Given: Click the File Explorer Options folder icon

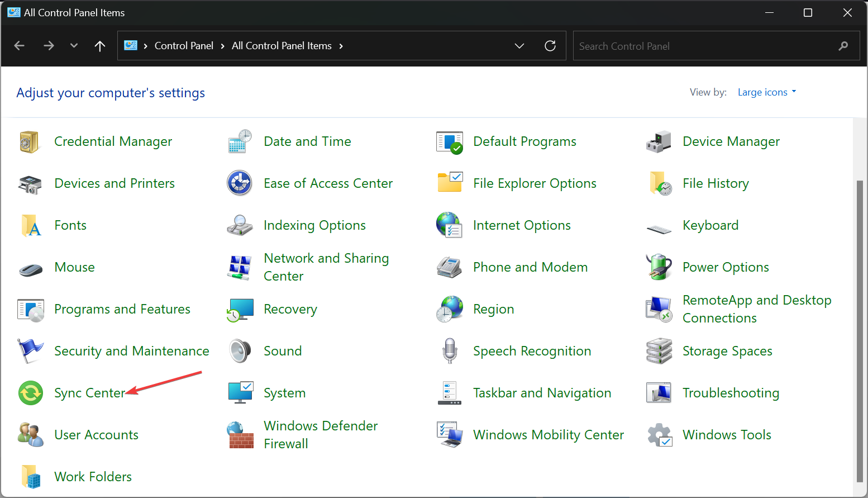Looking at the screenshot, I should pos(450,182).
